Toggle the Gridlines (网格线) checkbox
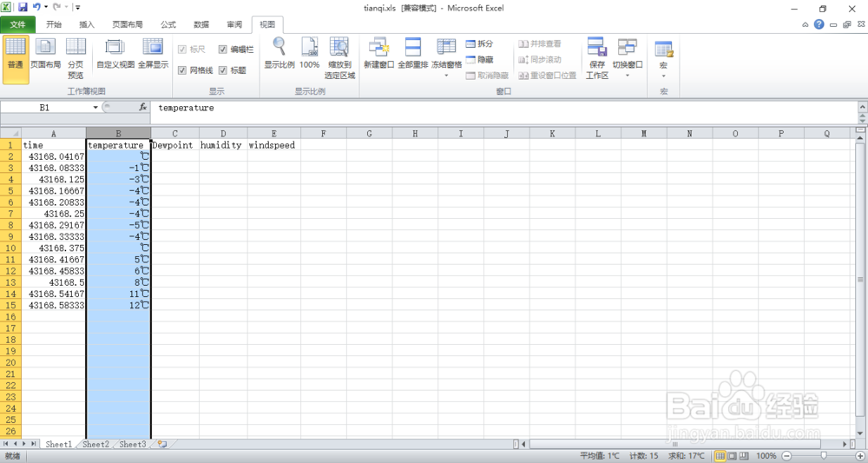This screenshot has height=463, width=868. (x=181, y=70)
